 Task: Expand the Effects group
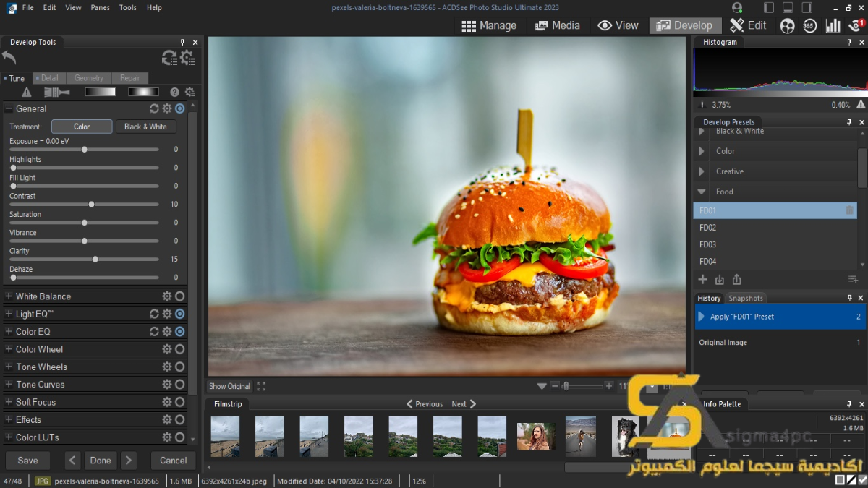pos(9,419)
